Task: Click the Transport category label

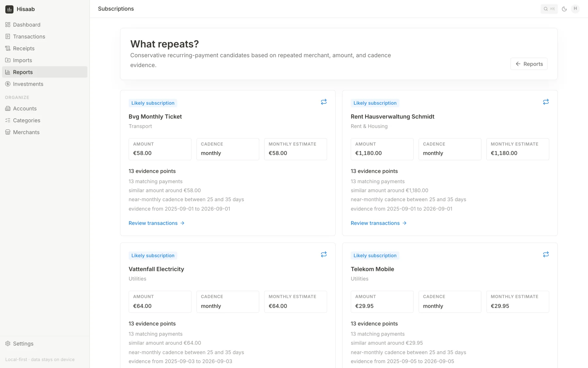Action: point(140,126)
